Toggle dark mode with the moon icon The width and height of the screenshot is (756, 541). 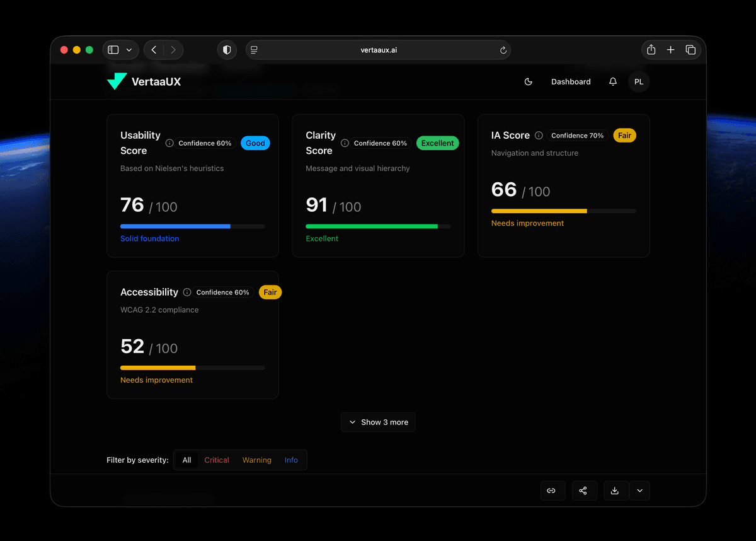[528, 81]
